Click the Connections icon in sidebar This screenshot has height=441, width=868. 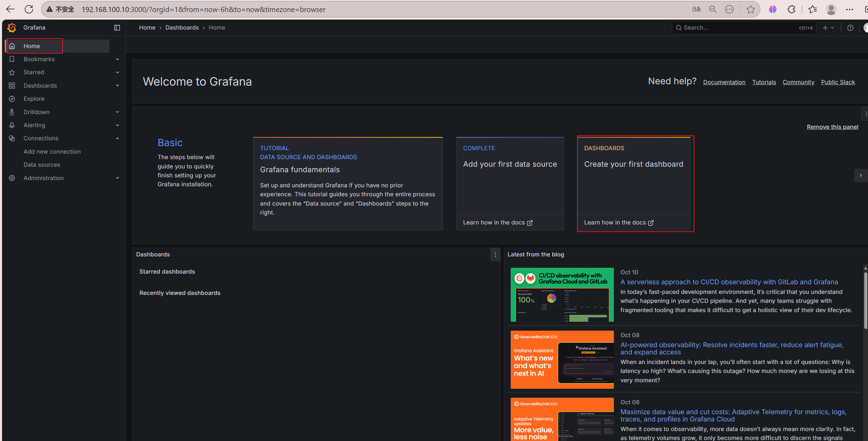(12, 138)
